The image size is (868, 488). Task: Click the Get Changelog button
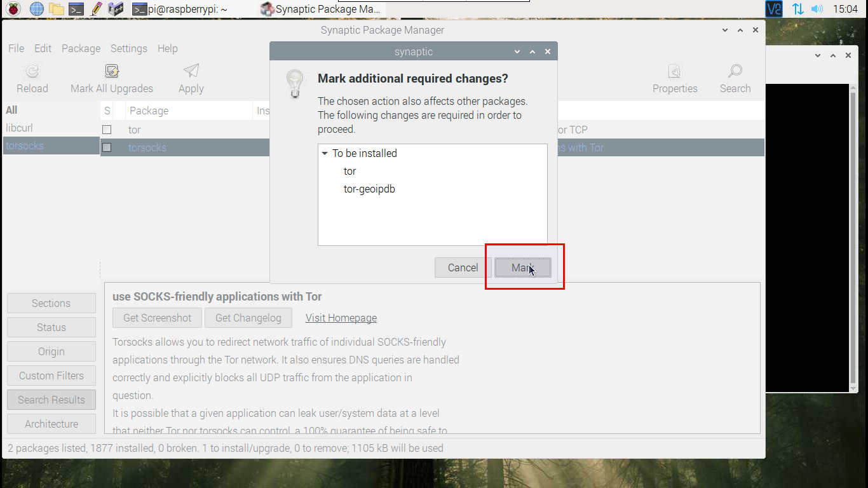click(x=248, y=318)
